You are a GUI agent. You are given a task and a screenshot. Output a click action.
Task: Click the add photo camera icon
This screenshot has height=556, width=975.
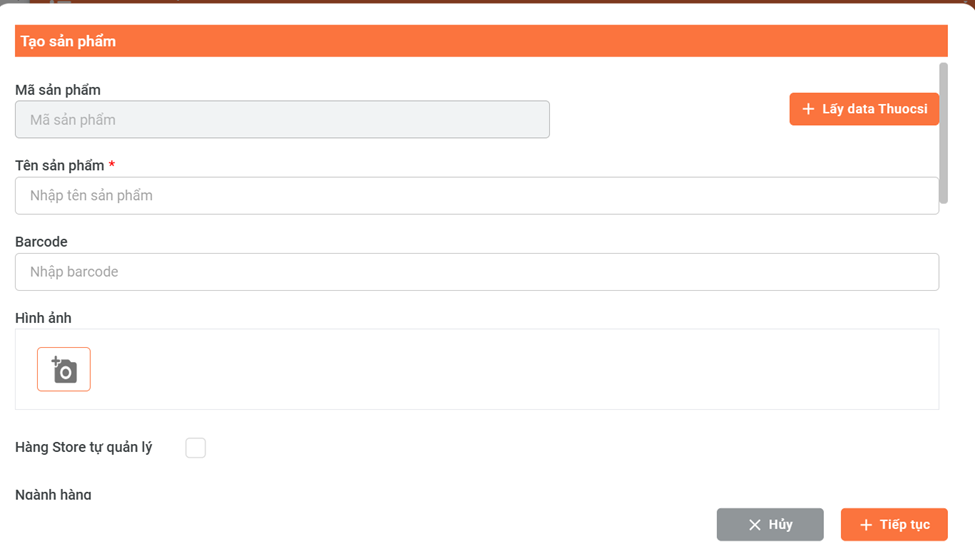[64, 370]
